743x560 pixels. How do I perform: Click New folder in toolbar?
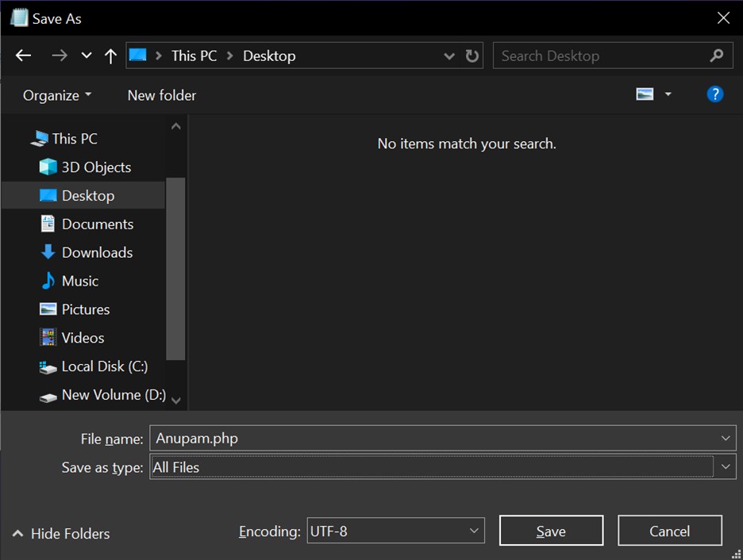pos(162,95)
